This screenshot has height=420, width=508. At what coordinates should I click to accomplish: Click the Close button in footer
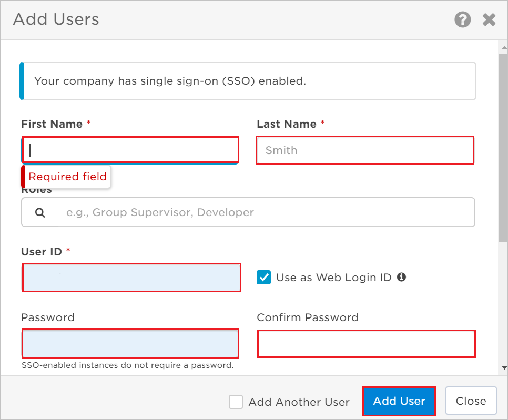point(471,401)
